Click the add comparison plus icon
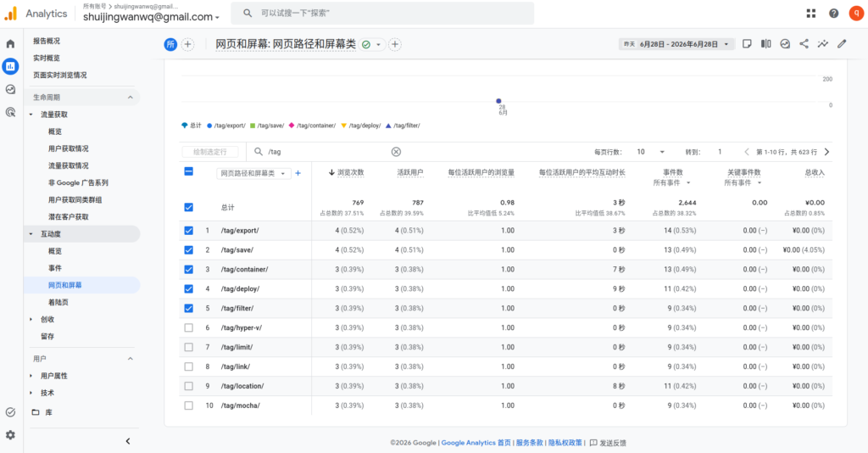The width and height of the screenshot is (868, 453). 187,44
